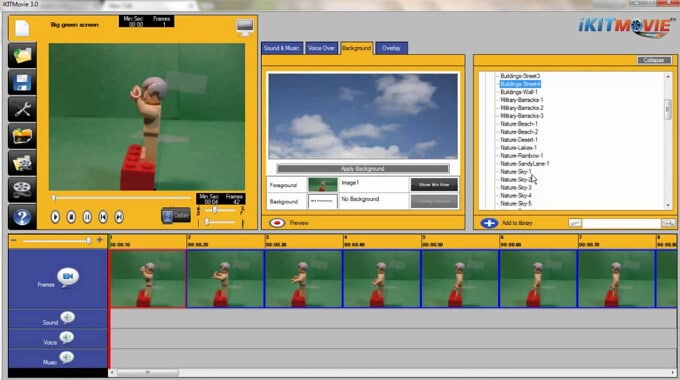Collapse the background library tree
The width and height of the screenshot is (680, 380).
click(x=654, y=60)
